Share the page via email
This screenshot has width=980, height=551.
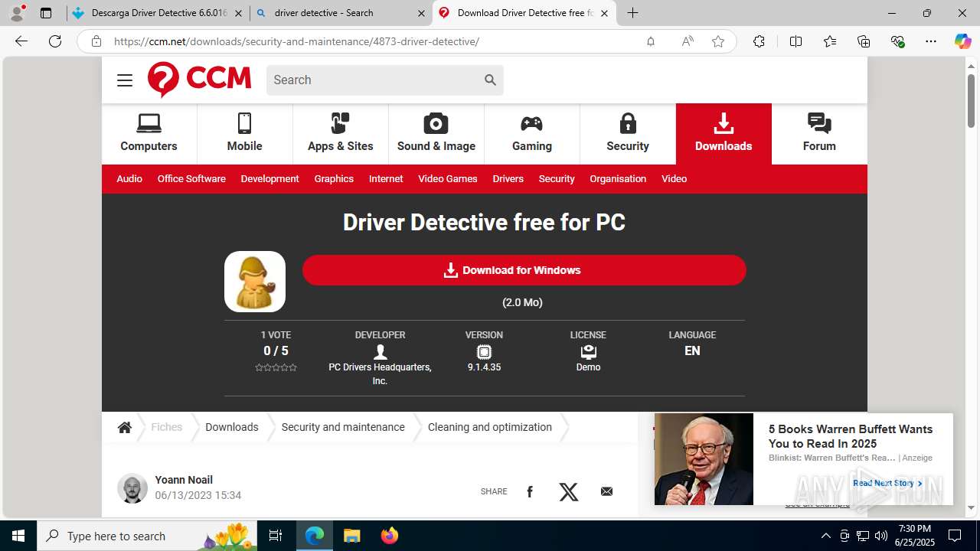[x=607, y=491]
